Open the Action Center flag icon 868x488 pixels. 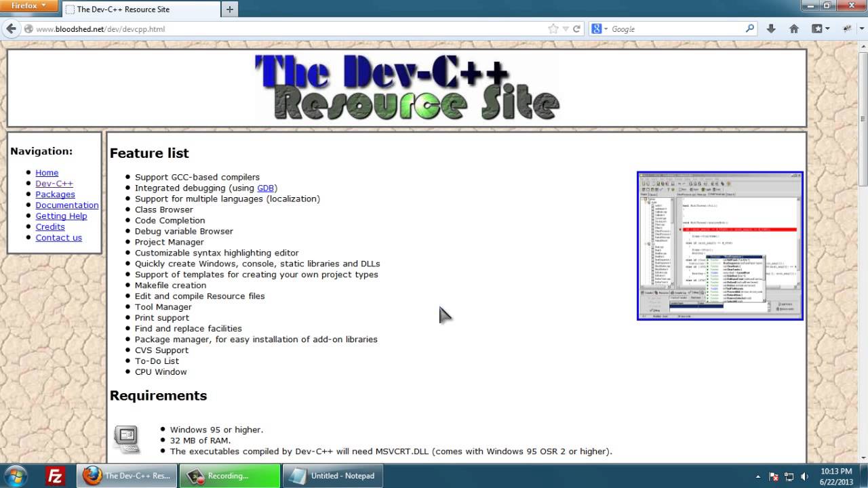pos(774,476)
